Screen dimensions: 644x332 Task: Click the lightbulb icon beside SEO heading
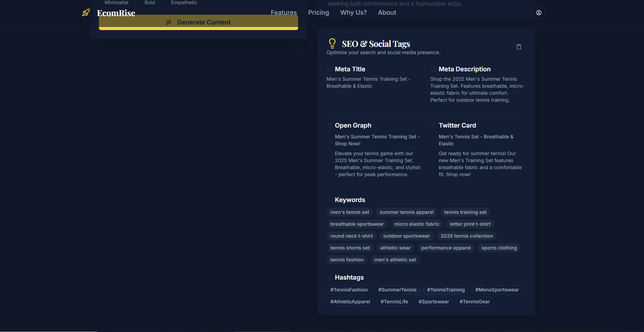[x=332, y=43]
